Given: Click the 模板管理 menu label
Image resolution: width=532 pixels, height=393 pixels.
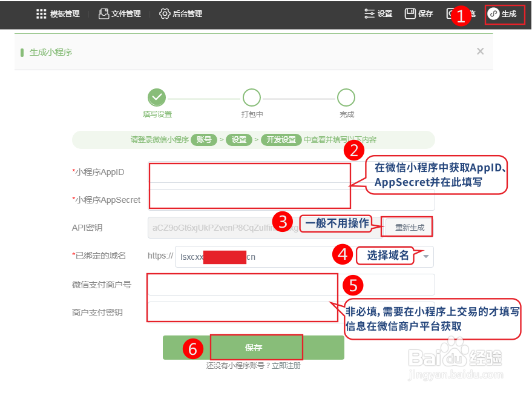Looking at the screenshot, I should (x=65, y=14).
